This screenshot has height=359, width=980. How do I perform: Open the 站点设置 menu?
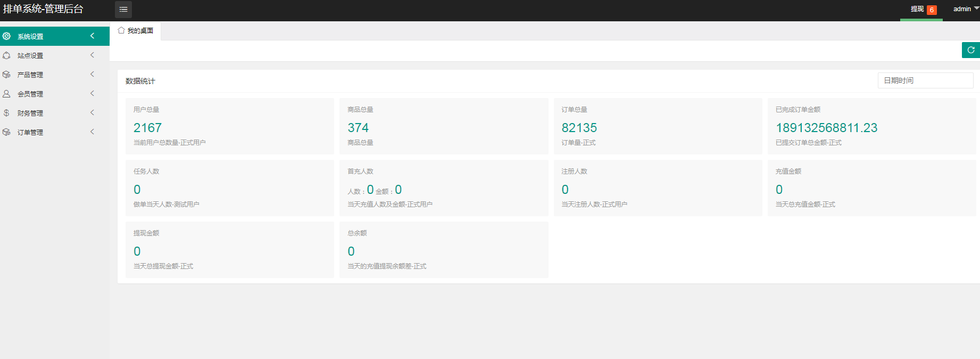point(55,55)
